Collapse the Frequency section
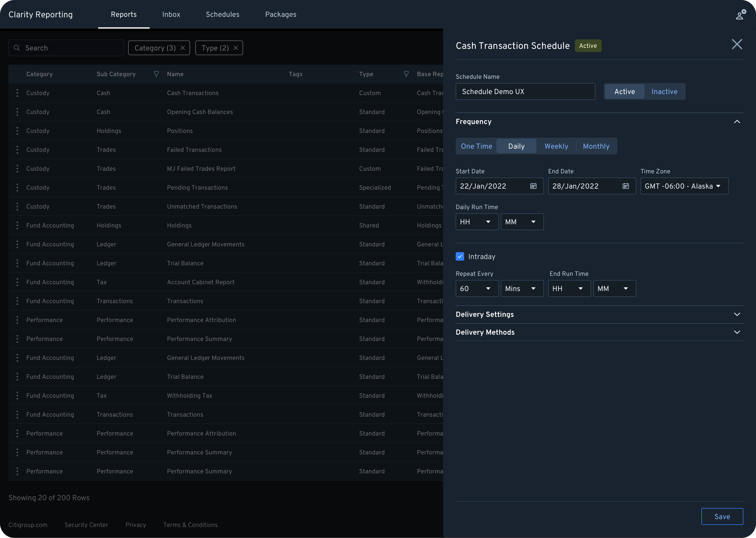Image resolution: width=756 pixels, height=538 pixels. tap(737, 122)
